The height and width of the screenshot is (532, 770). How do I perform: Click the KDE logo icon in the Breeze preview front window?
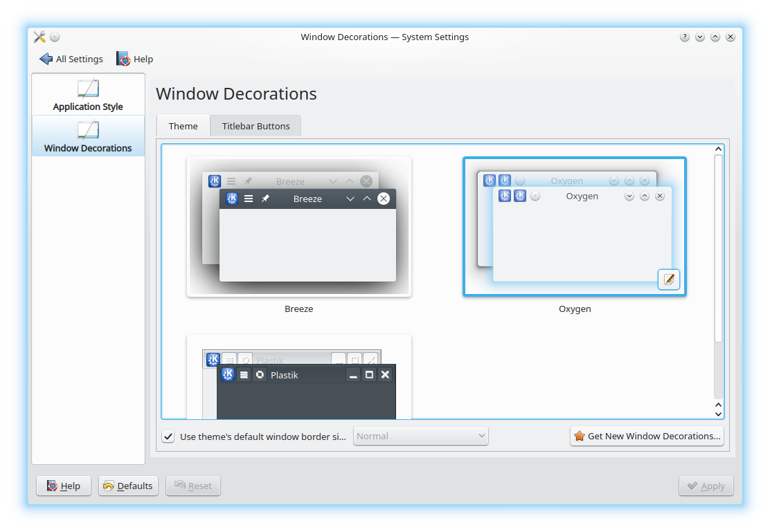232,199
